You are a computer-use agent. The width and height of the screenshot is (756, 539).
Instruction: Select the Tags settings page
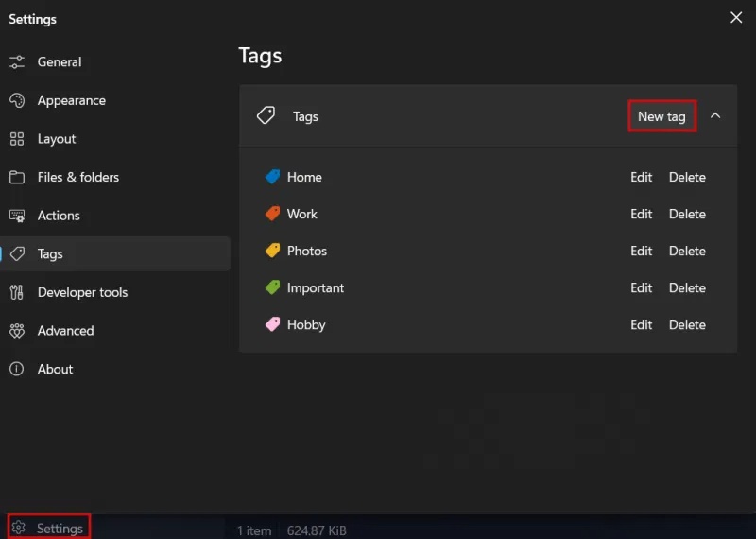pyautogui.click(x=114, y=253)
